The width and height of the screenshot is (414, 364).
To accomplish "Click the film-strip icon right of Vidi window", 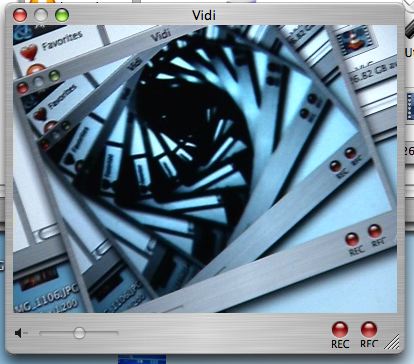I will pos(410,106).
